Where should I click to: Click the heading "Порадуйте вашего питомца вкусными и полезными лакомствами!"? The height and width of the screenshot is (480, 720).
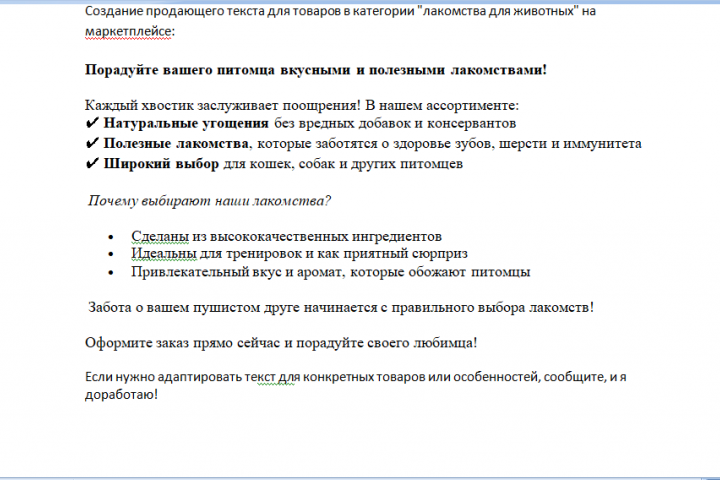(316, 70)
